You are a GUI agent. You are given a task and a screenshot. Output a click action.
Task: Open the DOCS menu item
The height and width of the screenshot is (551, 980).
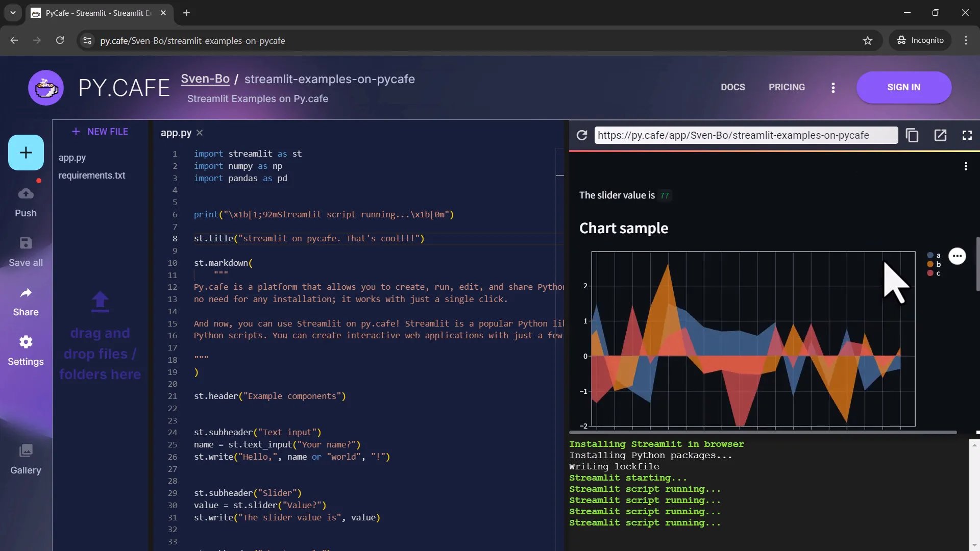pos(732,87)
